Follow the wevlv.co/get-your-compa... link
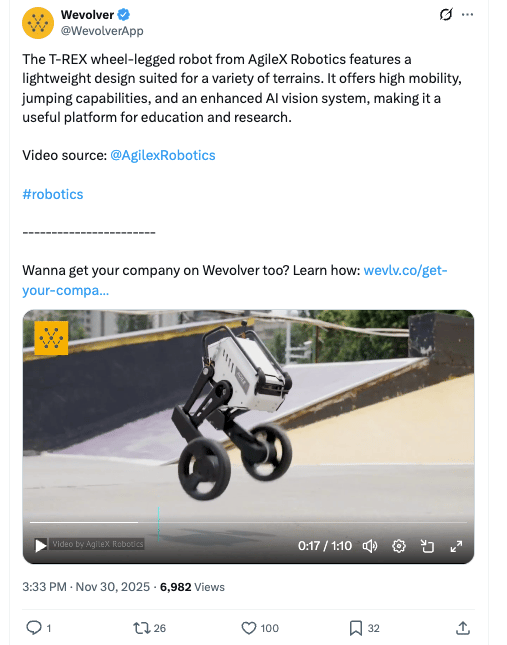The image size is (507, 645). [235, 280]
